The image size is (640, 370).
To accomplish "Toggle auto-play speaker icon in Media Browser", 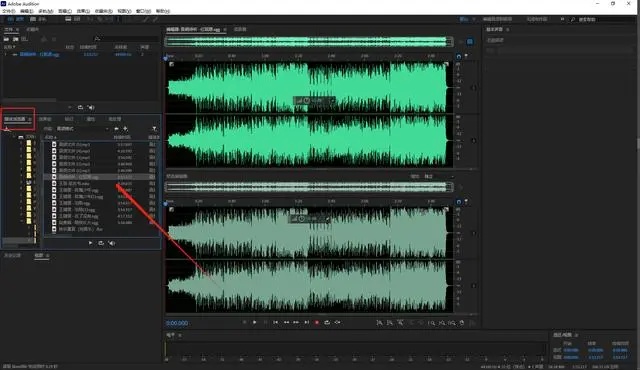I will point(111,243).
